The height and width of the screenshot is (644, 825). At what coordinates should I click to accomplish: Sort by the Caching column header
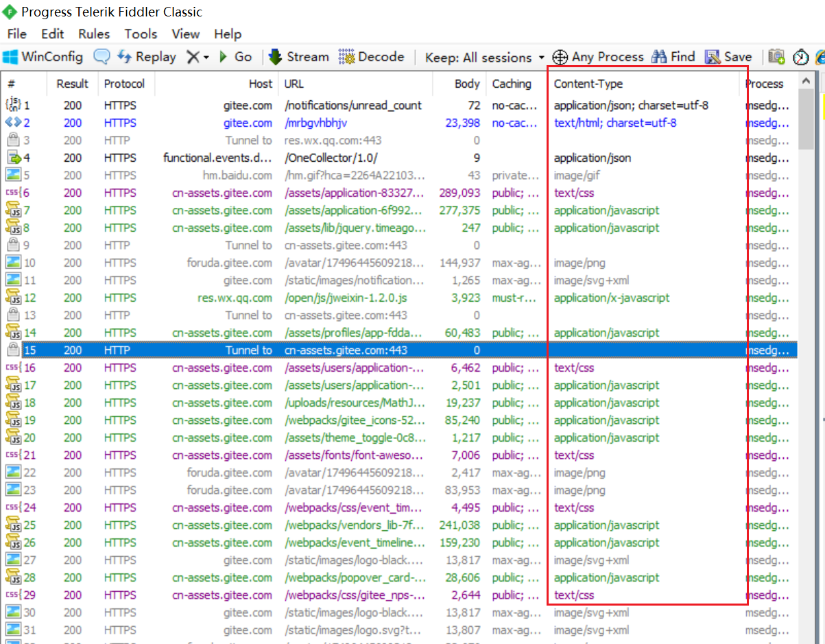(x=516, y=84)
